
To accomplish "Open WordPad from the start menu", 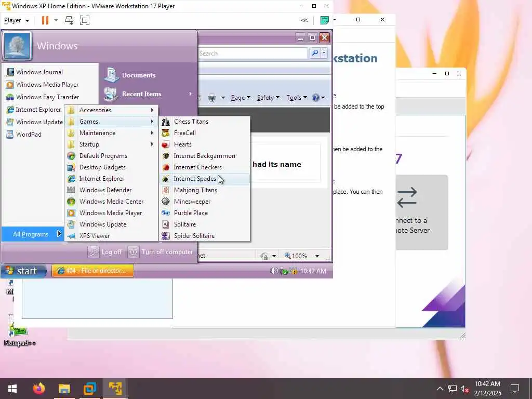I will pyautogui.click(x=24, y=135).
